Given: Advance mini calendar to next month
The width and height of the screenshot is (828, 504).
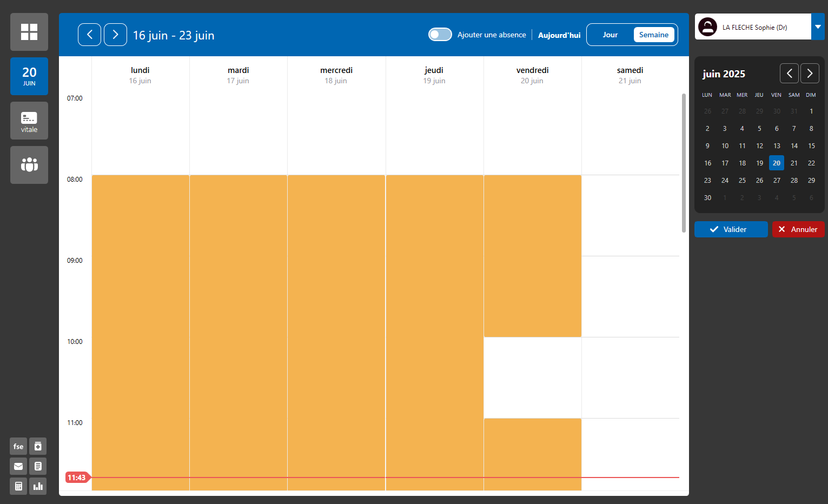Looking at the screenshot, I should [810, 73].
